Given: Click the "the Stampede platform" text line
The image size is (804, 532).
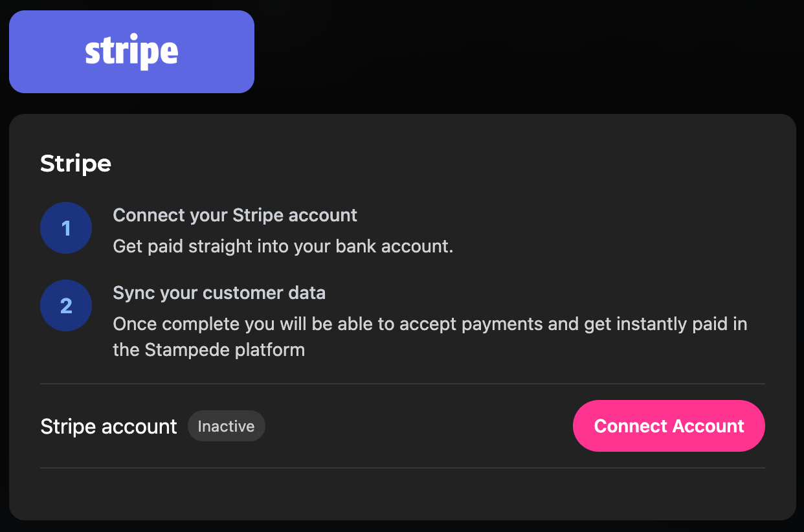Looking at the screenshot, I should pos(208,350).
